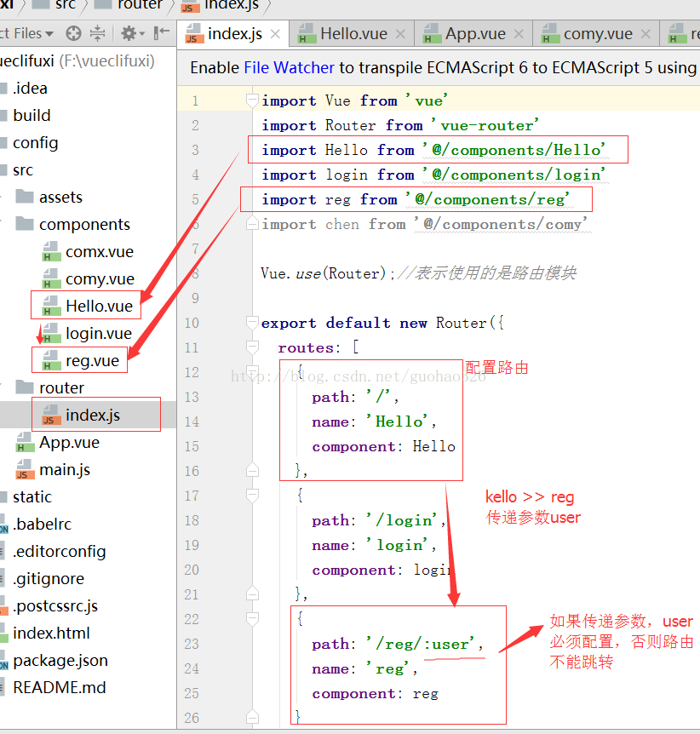
Task: Select the build folder
Action: pos(32,115)
